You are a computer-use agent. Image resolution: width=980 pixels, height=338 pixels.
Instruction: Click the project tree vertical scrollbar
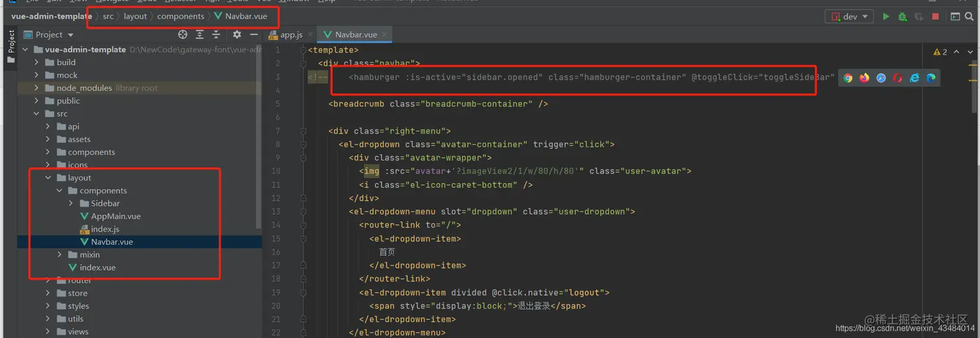pyautogui.click(x=259, y=136)
